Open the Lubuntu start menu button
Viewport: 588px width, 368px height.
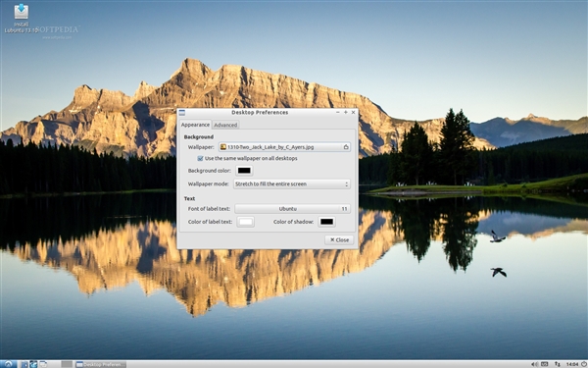[x=8, y=364]
